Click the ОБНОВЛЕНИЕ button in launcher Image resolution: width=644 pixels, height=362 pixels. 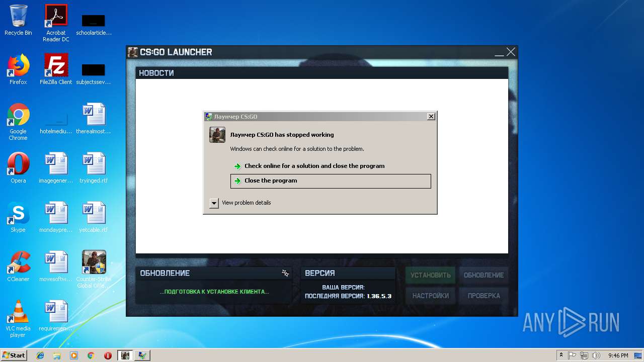tap(484, 275)
